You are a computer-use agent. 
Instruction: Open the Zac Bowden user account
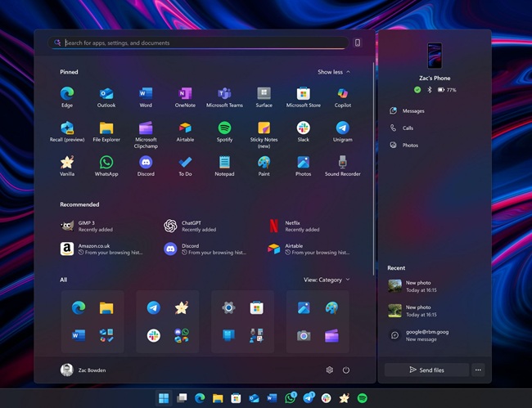[83, 370]
